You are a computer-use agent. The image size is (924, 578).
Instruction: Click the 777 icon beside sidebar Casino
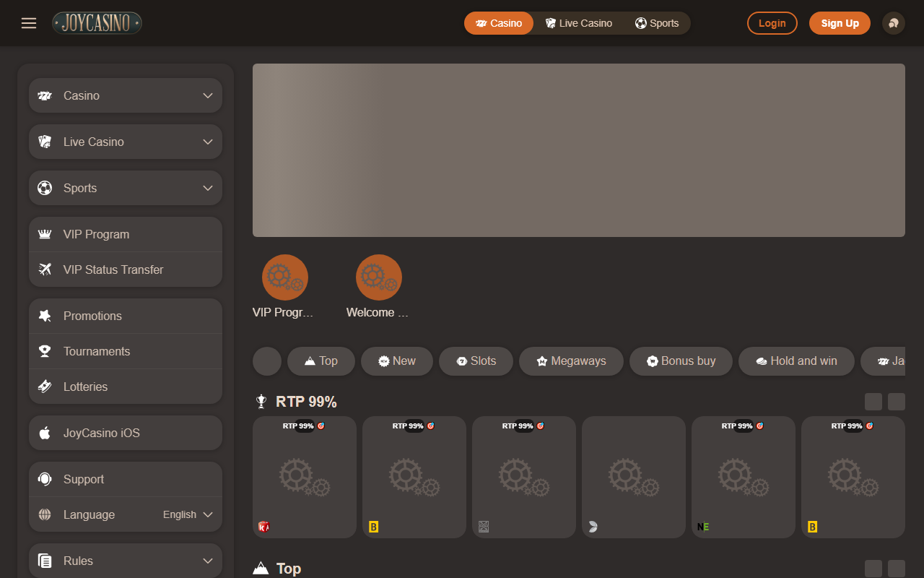point(45,95)
